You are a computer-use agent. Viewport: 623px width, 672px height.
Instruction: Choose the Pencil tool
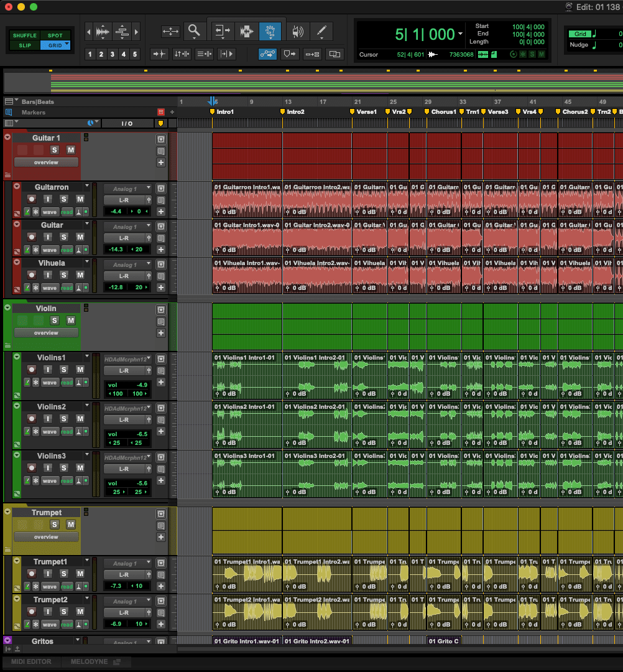pyautogui.click(x=321, y=31)
